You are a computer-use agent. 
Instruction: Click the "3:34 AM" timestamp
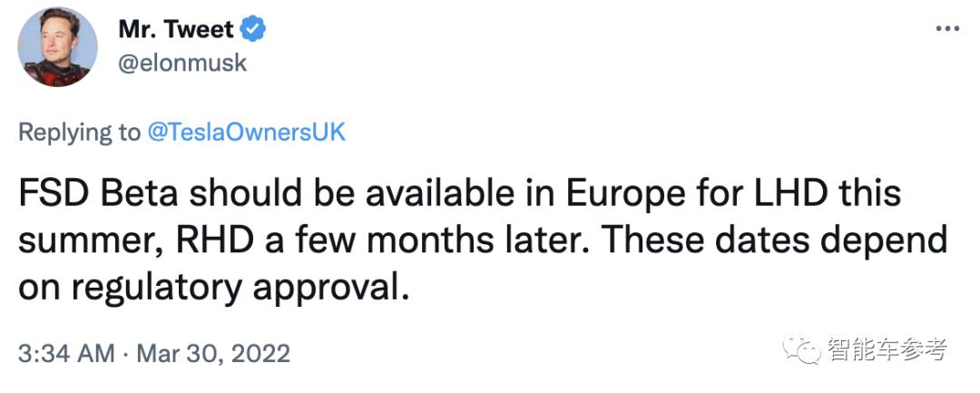point(67,352)
